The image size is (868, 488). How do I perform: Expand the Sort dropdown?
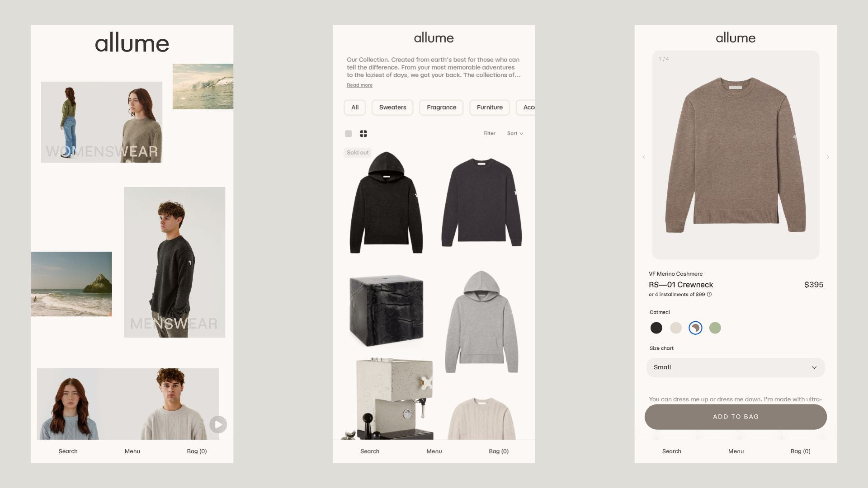tap(515, 133)
